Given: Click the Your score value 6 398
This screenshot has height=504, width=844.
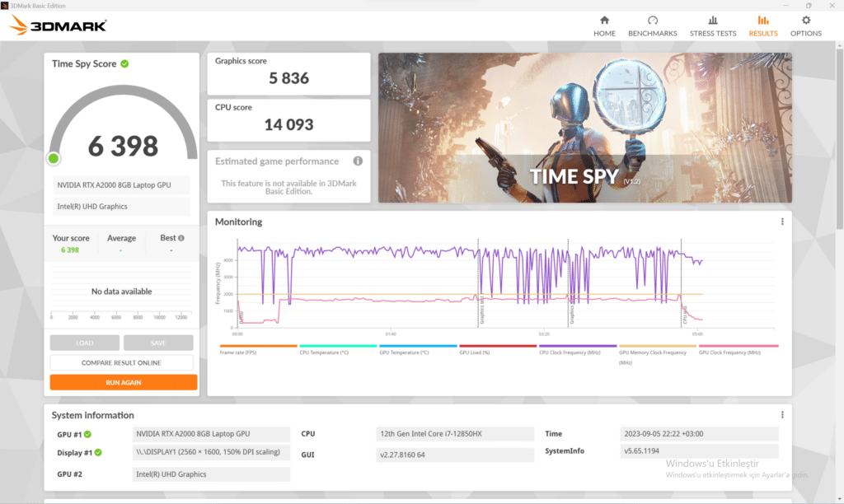Looking at the screenshot, I should (70, 250).
